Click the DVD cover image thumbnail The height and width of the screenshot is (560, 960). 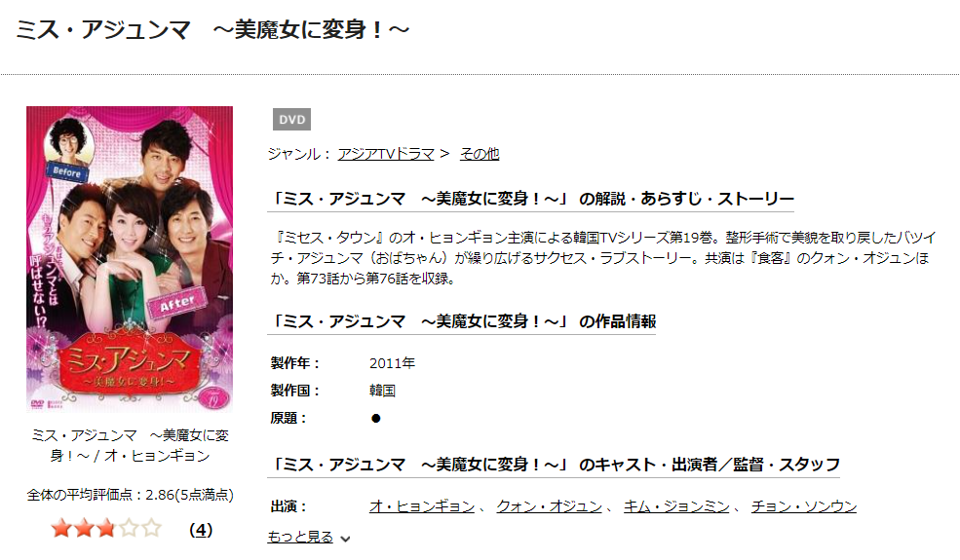pyautogui.click(x=130, y=259)
